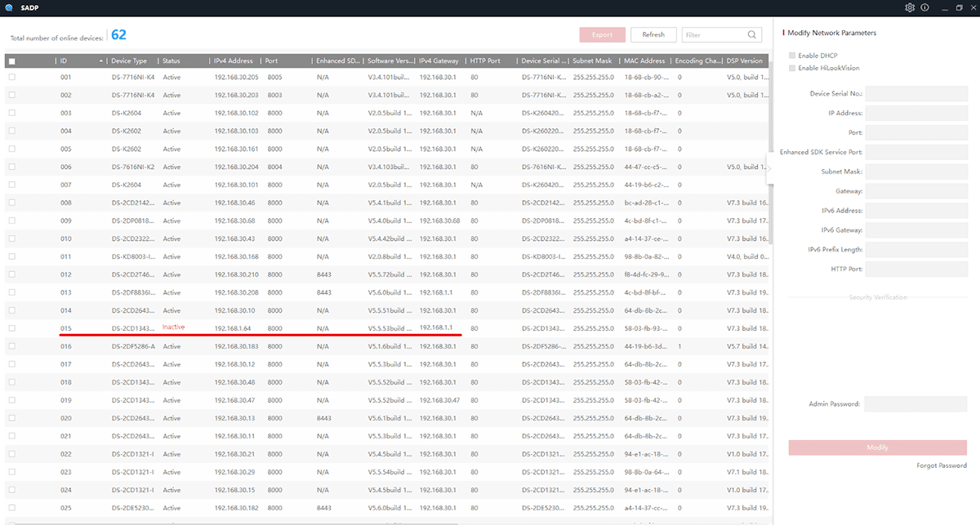
Task: Sort by IPv4 Address column header
Action: (x=234, y=61)
